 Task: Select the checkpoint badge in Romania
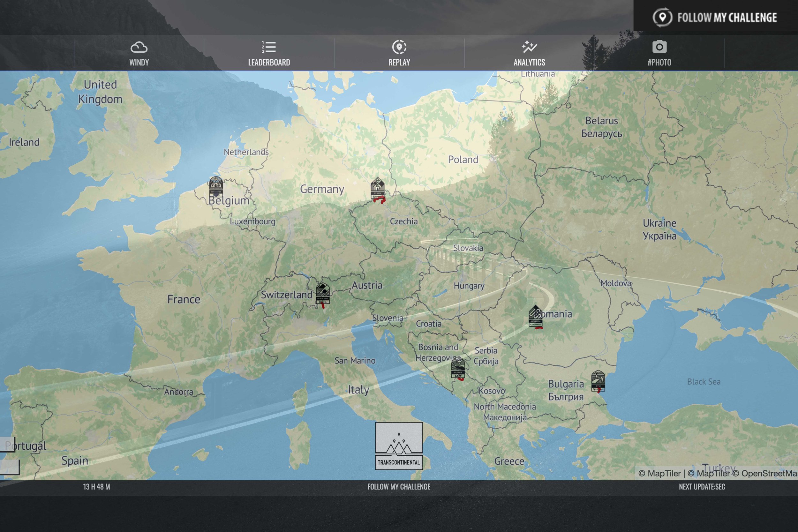[x=535, y=316]
